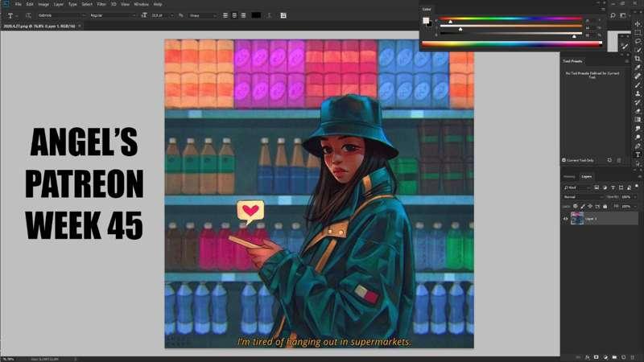The width and height of the screenshot is (644, 362).
Task: Toggle Lock image pixels brush icon
Action: click(x=583, y=206)
